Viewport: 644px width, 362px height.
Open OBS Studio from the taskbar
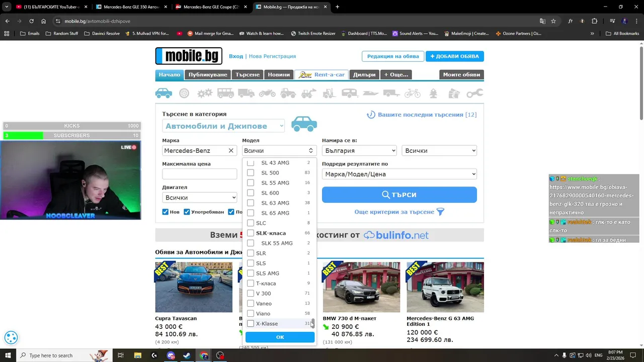point(220,355)
